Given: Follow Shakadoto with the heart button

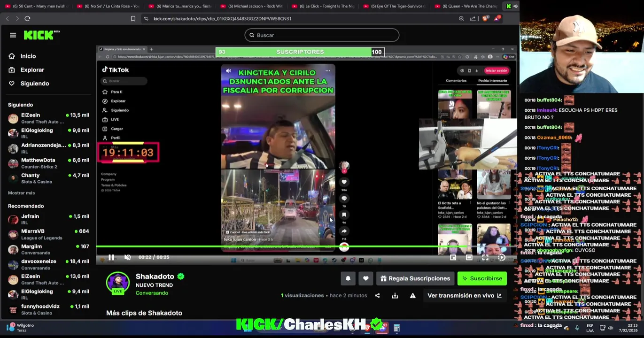Looking at the screenshot, I should coord(366,278).
